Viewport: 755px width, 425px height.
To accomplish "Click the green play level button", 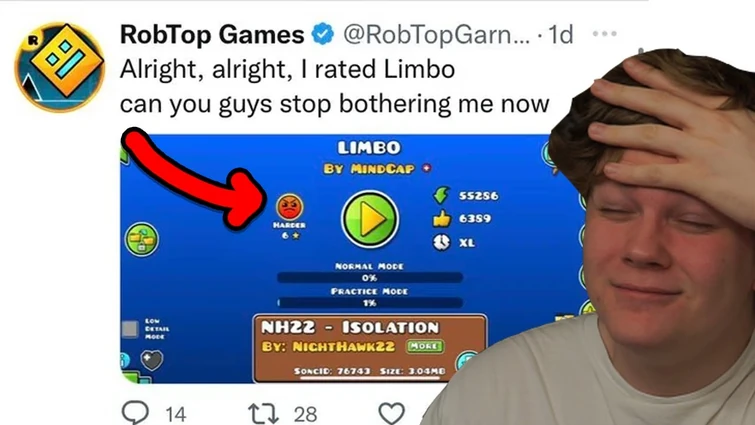I will pyautogui.click(x=370, y=219).
